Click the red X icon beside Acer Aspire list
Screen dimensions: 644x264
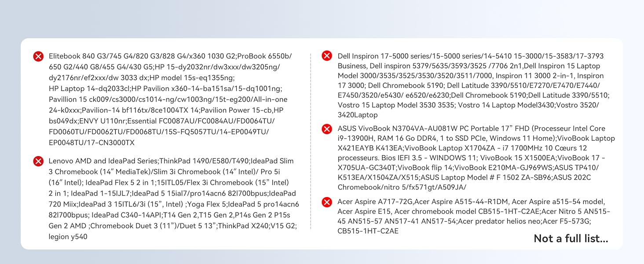[327, 202]
